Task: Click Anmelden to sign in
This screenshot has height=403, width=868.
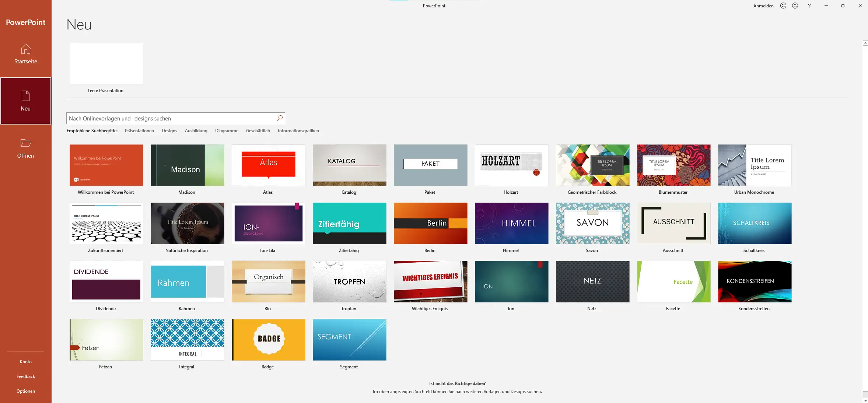Action: click(763, 6)
